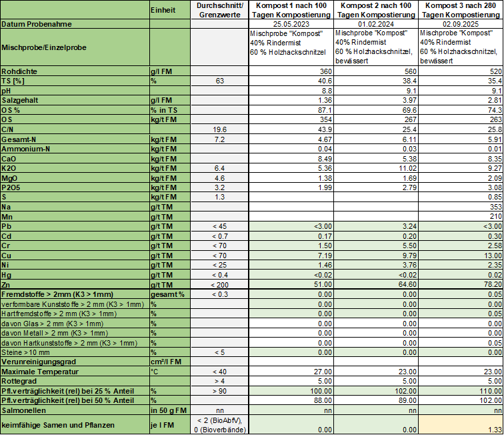This screenshot has height=435, width=504.
Task: Select the C/N average value 19.6
Action: pos(219,128)
